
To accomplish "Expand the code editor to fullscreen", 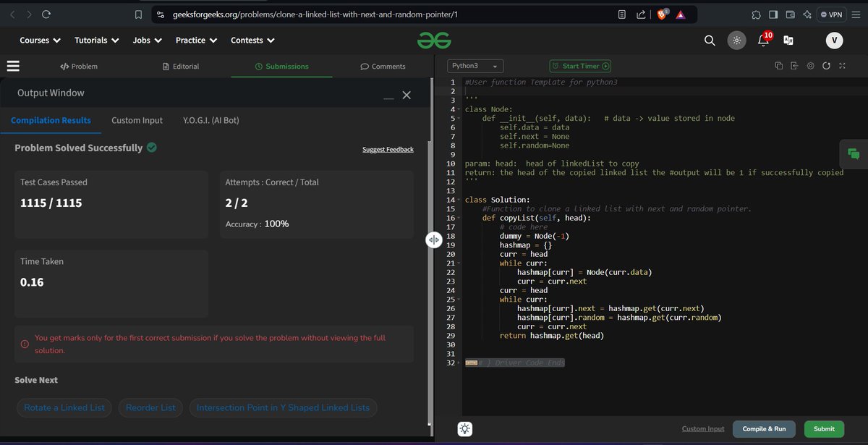I will coord(842,66).
